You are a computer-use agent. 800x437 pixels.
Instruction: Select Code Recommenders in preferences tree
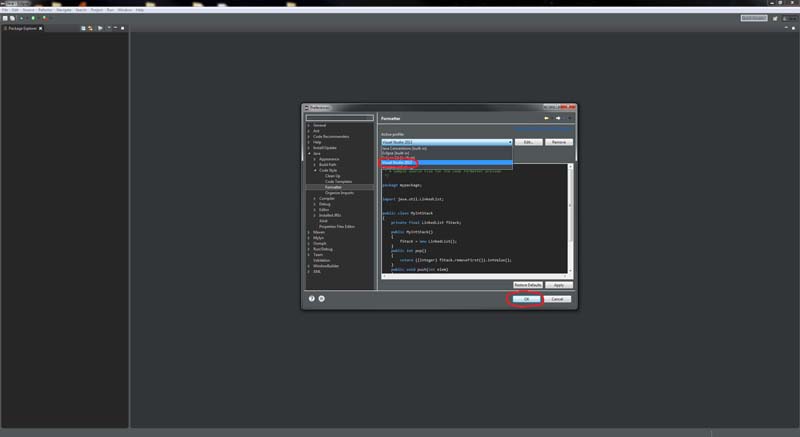[x=331, y=137]
